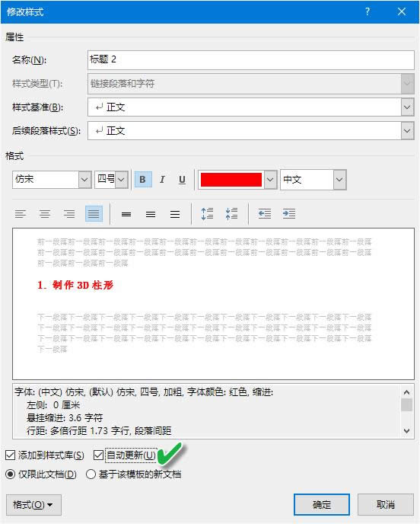Uncheck the 自动更新 checkbox
Image resolution: width=420 pixels, height=524 pixels.
(98, 455)
